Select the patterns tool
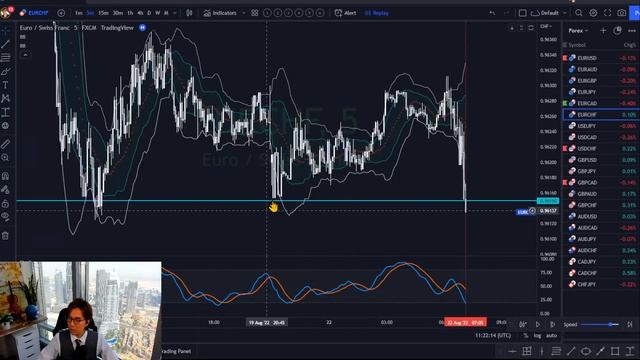The width and height of the screenshot is (640, 360). (6, 98)
